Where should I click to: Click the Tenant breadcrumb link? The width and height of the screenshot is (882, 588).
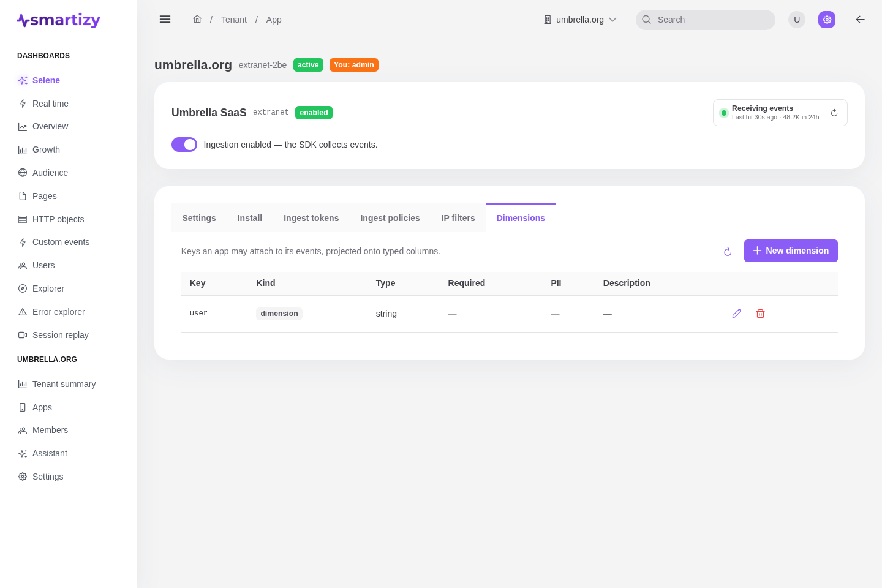234,20
